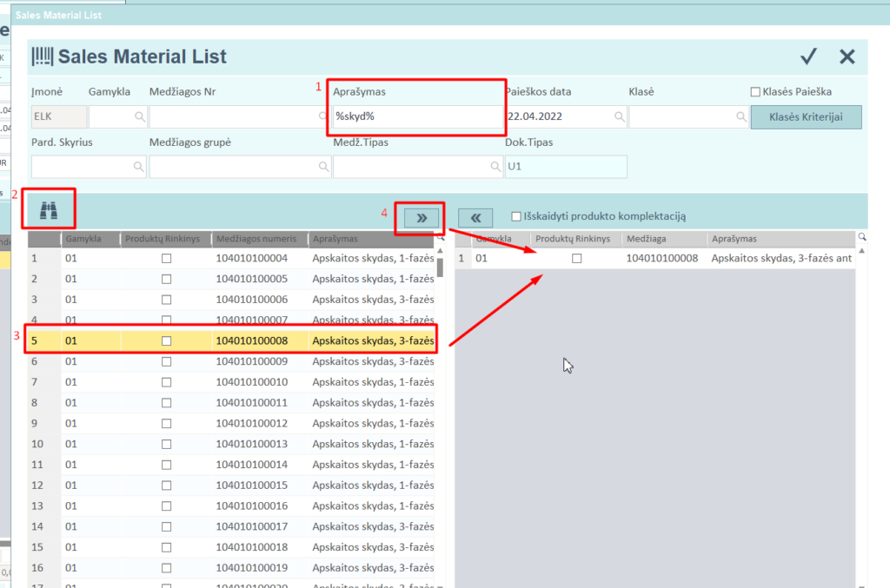
Task: Check Produktų Rinkinys box for material 104010100004
Action: pos(166,258)
